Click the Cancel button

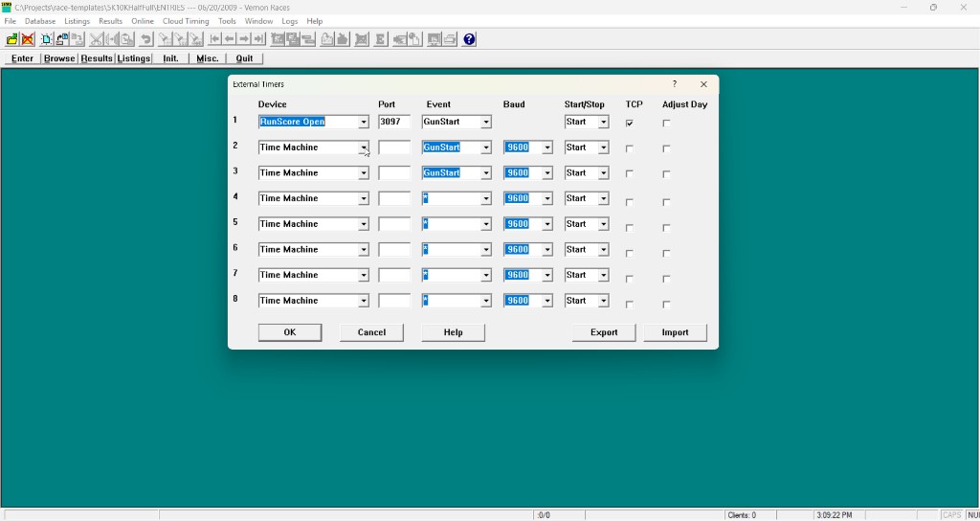click(371, 332)
